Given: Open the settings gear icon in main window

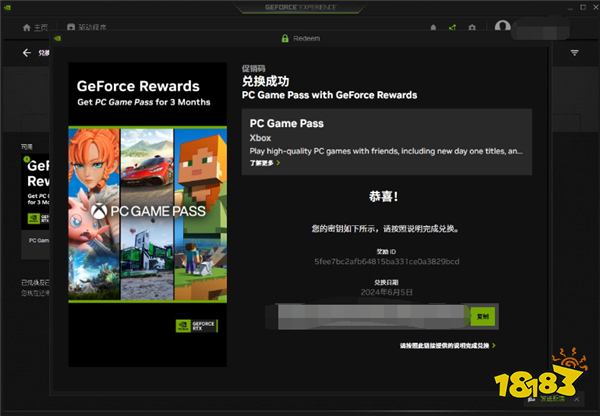Looking at the screenshot, I should pyautogui.click(x=472, y=28).
